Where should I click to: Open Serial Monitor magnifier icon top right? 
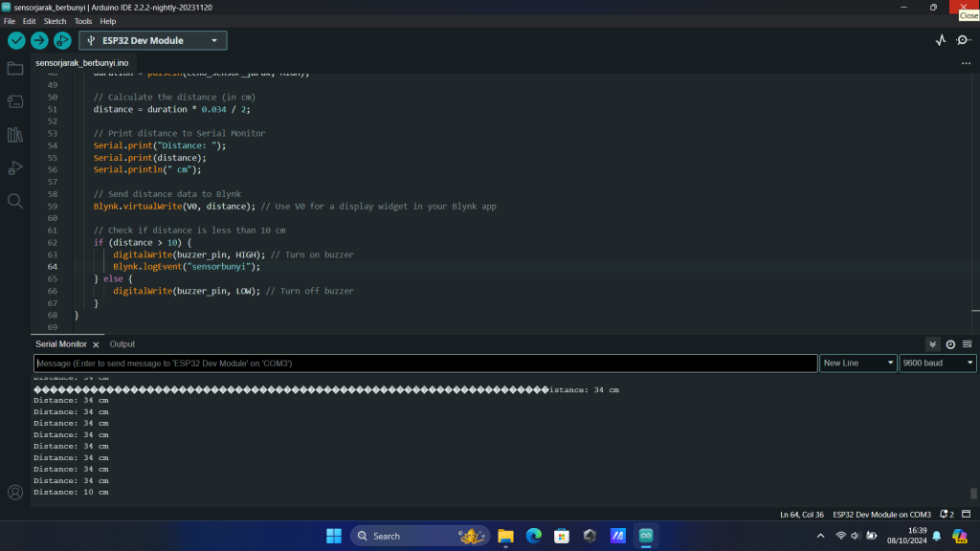click(x=963, y=40)
